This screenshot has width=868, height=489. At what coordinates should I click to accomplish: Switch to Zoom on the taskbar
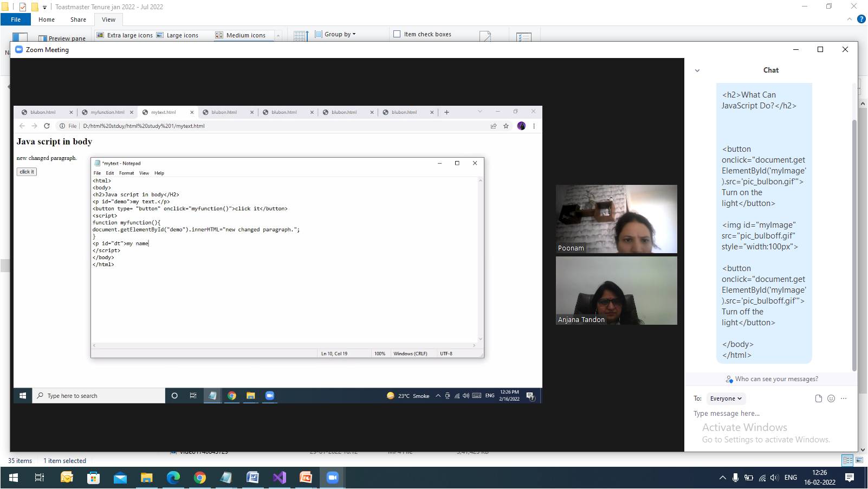coord(332,478)
